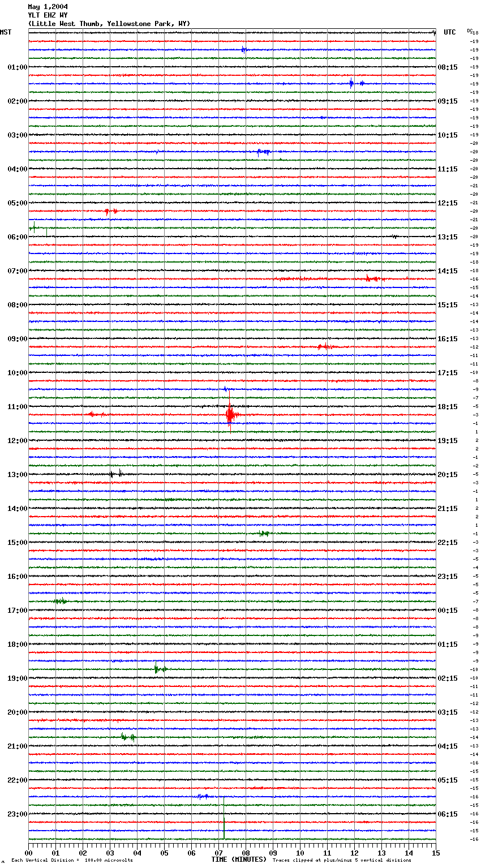Viewport: 481px width, 868px height.
Task: Click the Traces clipped footer note
Action: point(342,861)
